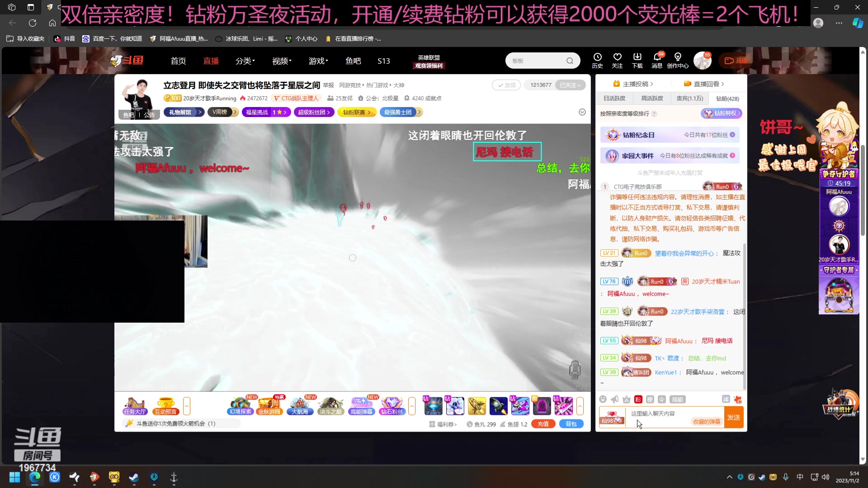Expand the gift list arrow at right
Image resolution: width=868 pixels, height=488 pixels.
coord(580,406)
